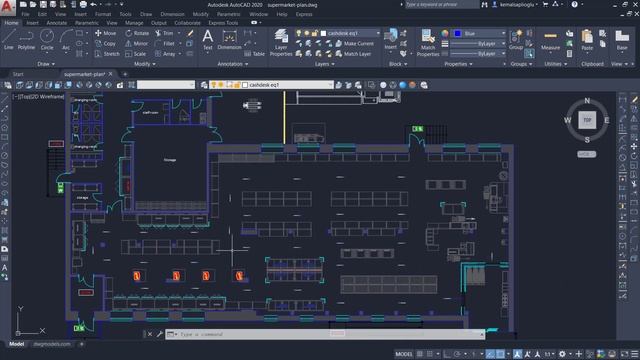This screenshot has height=360, width=640.
Task: Open the Annotate ribbon tab
Action: [56, 23]
